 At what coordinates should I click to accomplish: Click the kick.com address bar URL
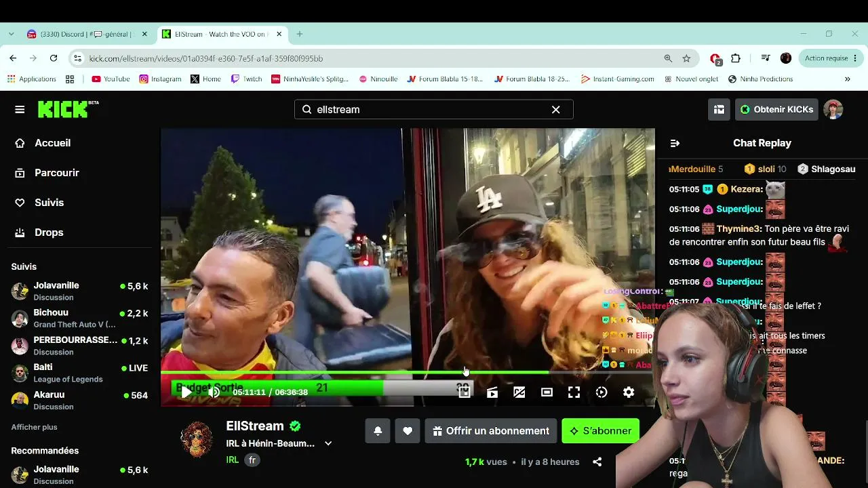(x=206, y=58)
